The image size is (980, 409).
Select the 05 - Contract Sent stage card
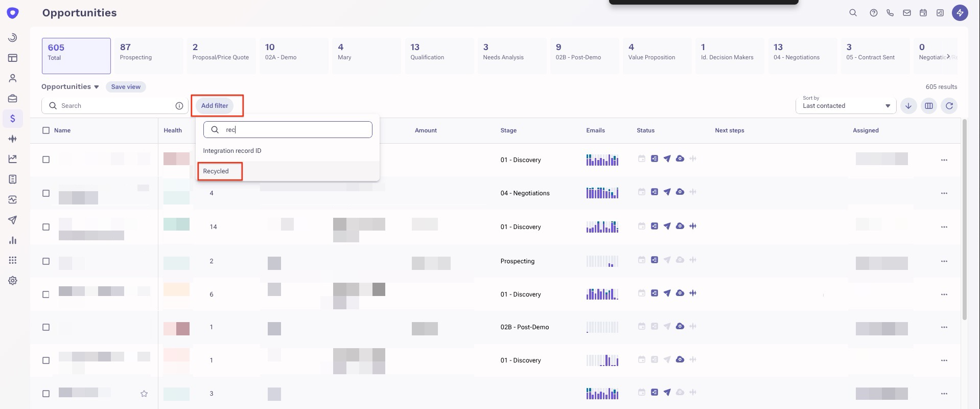[875, 56]
